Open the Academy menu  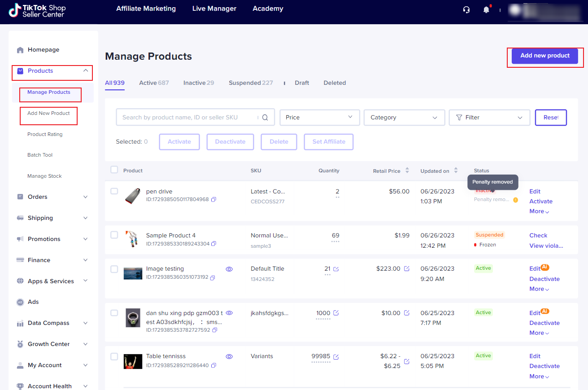pyautogui.click(x=268, y=9)
